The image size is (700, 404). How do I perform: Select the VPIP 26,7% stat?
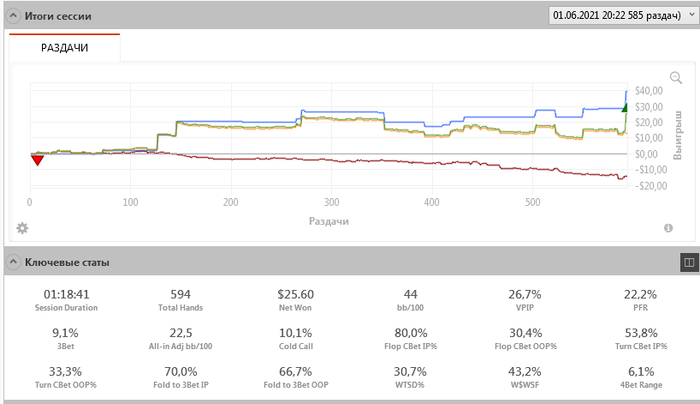(x=524, y=300)
